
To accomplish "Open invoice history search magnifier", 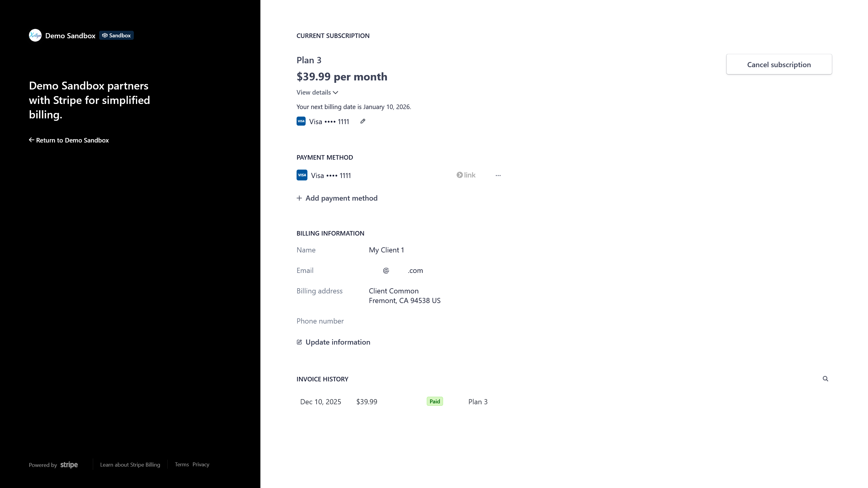I will (825, 379).
